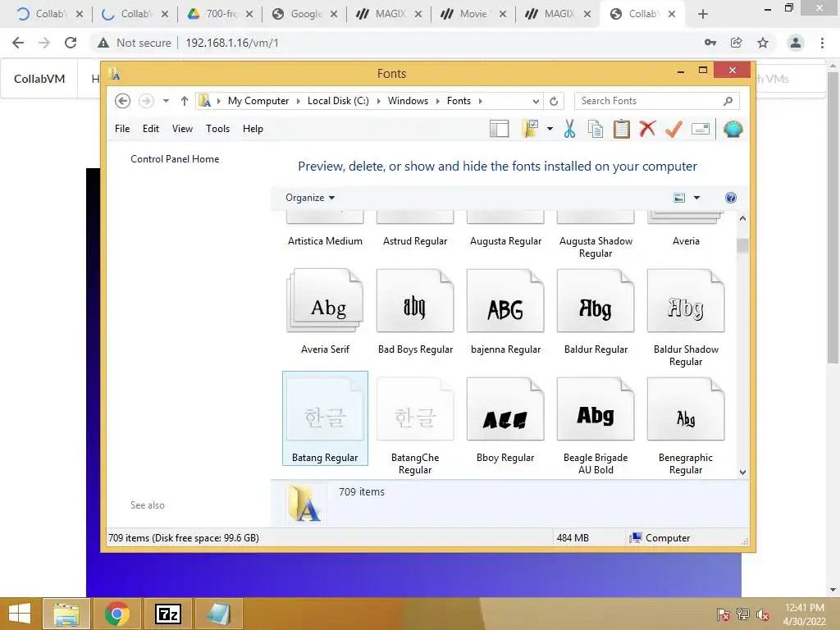Click the Paste clipboard toolbar icon
840x630 pixels.
click(x=622, y=129)
